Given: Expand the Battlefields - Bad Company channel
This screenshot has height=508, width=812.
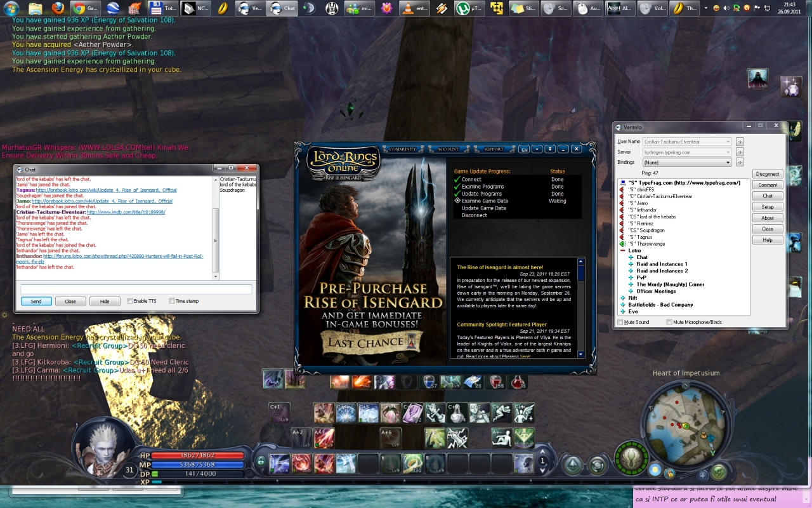Looking at the screenshot, I should [622, 305].
